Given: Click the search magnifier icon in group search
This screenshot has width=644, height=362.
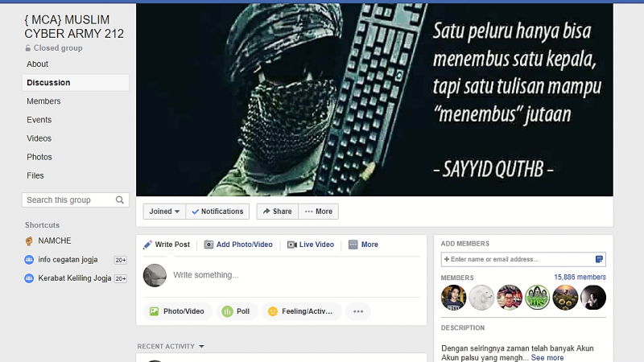Looking at the screenshot, I should coord(119,200).
